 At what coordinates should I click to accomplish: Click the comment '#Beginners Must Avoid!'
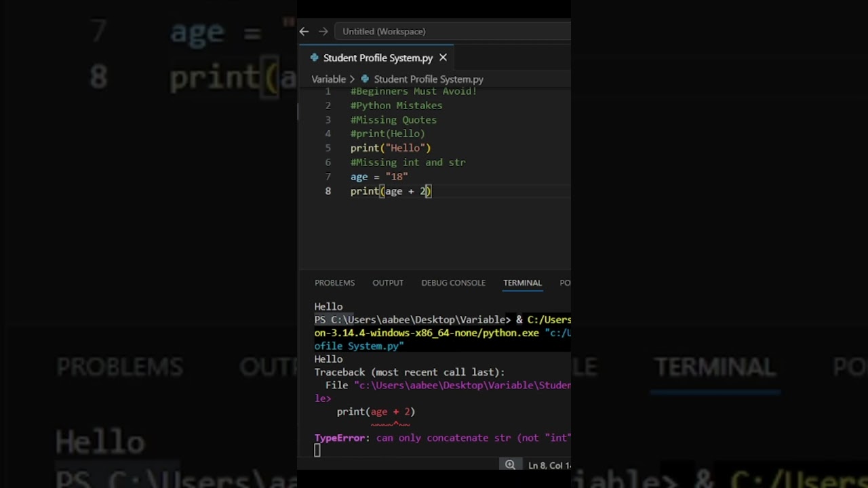[414, 91]
